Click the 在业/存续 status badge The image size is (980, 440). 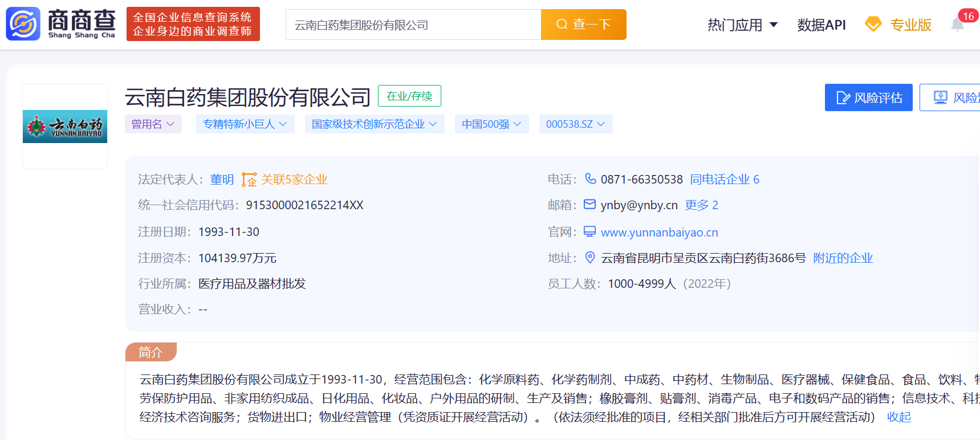[409, 96]
